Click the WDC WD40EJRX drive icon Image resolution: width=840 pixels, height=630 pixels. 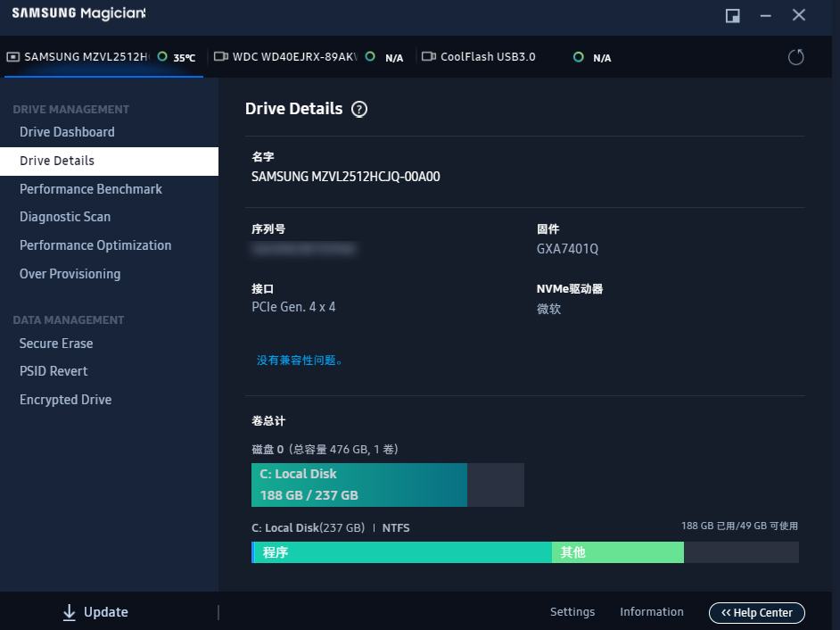(x=221, y=56)
